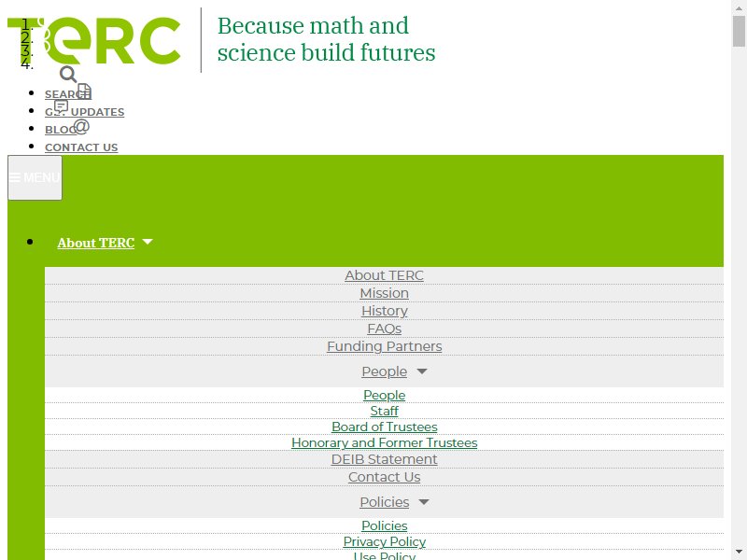Open the Funding Partners submenu item

[x=384, y=346]
